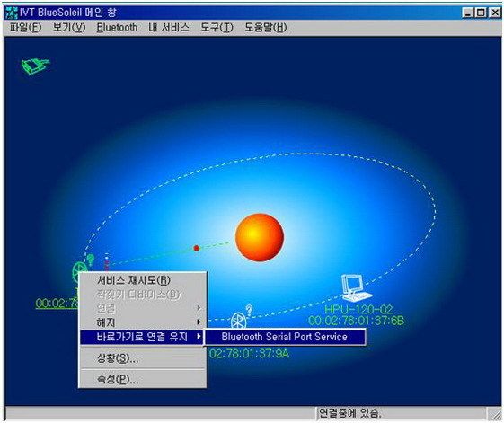Image resolution: width=504 pixels, height=423 pixels.
Task: Close the BlueSoleil window
Action: coord(495,13)
